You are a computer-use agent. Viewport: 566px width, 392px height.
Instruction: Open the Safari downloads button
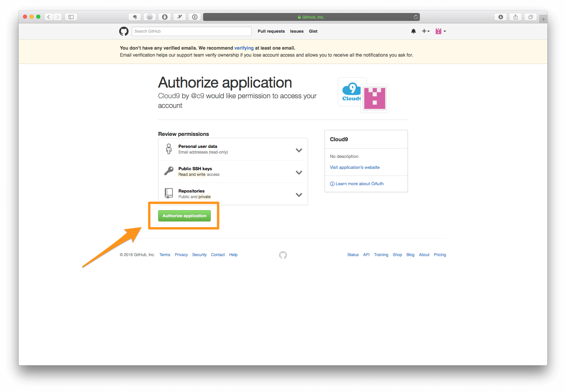[x=500, y=17]
